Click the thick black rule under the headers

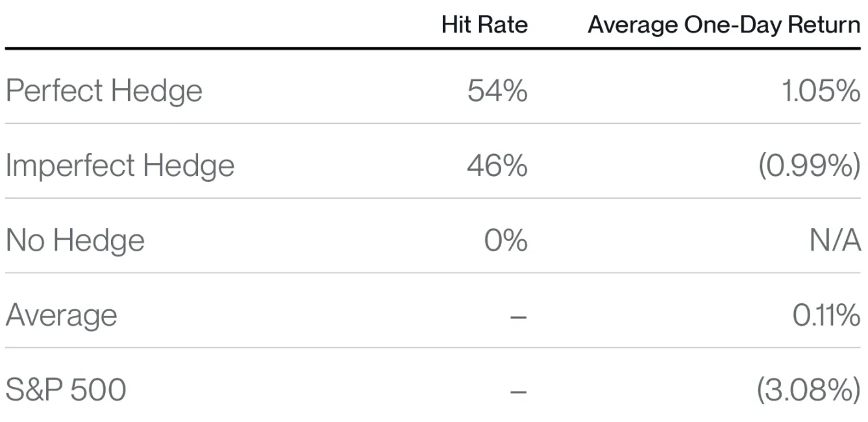click(x=434, y=49)
